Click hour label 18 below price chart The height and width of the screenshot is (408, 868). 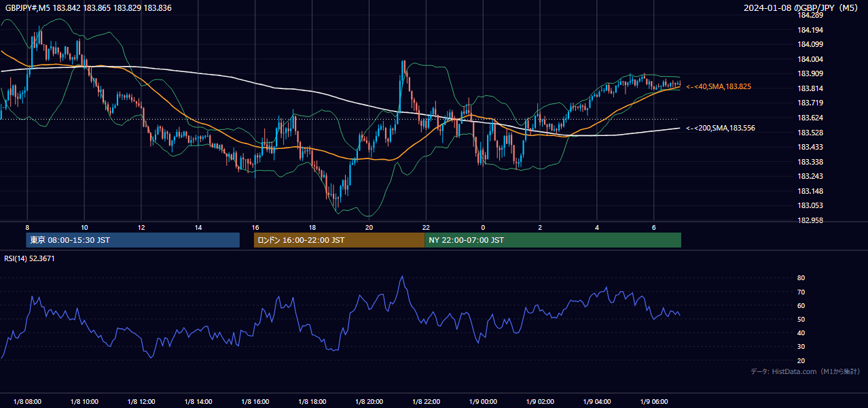312,227
